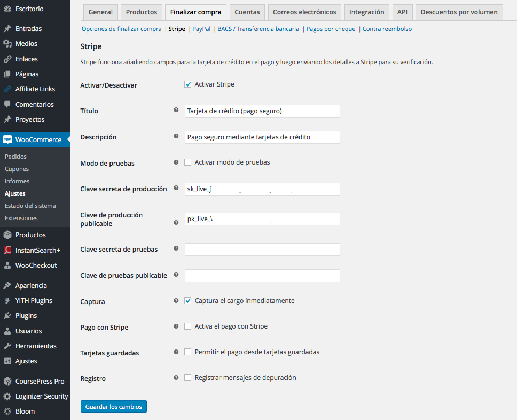Click help icon next to Título
Viewport: 517px width, 420px height.
(176, 110)
